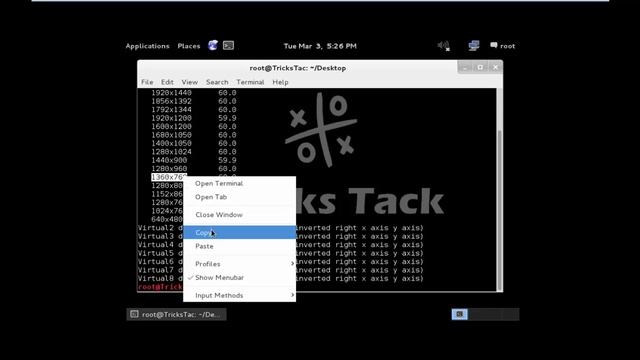Click the 1920x1200 resolution line
Screen dimensions: 640x360
coord(193,118)
